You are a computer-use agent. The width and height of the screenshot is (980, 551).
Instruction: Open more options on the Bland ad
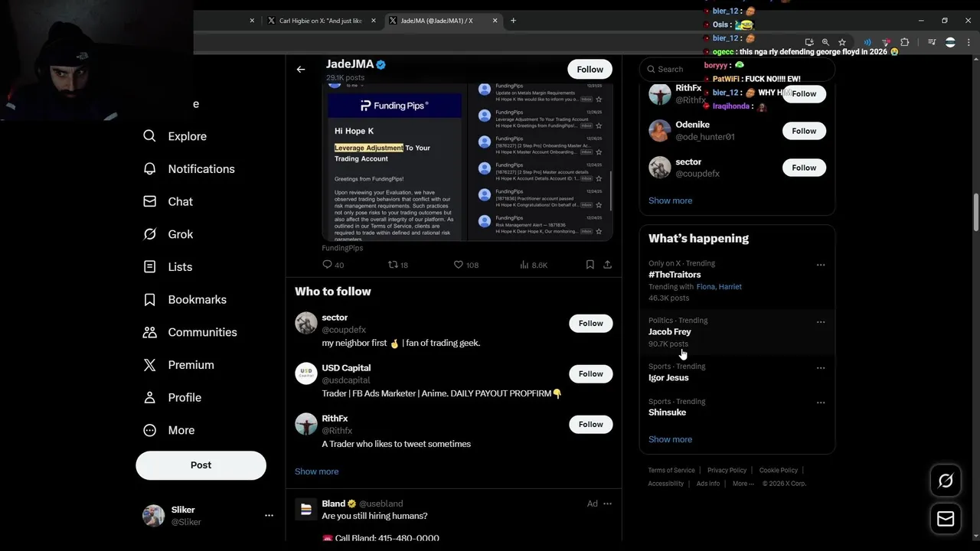pos(607,504)
